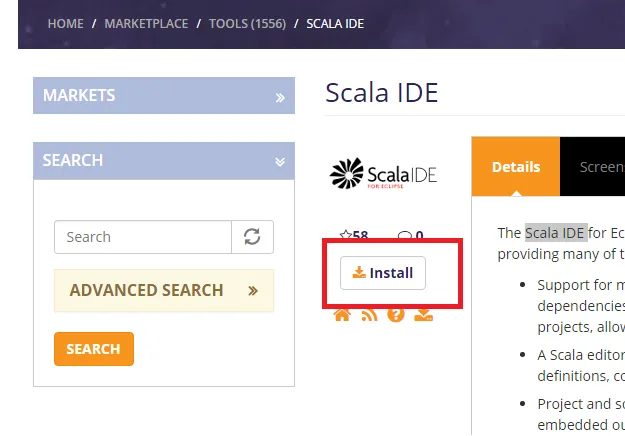Click into the Search text field

[x=143, y=237]
